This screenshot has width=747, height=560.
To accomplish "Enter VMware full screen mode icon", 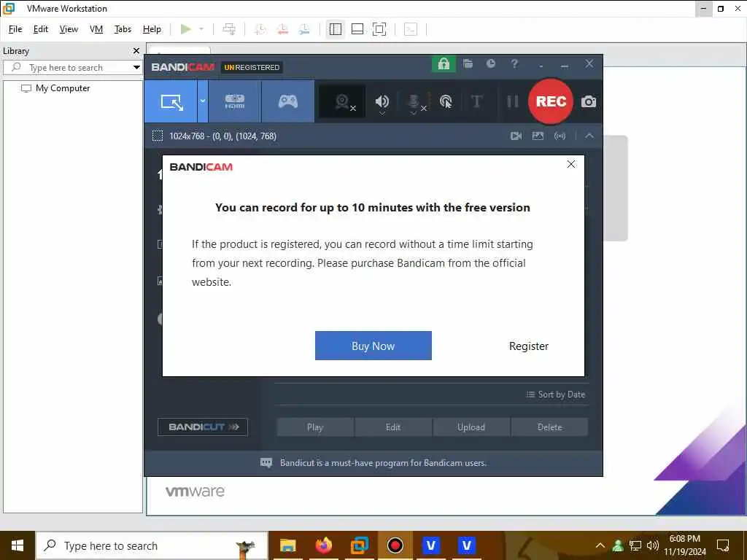I will tap(379, 29).
